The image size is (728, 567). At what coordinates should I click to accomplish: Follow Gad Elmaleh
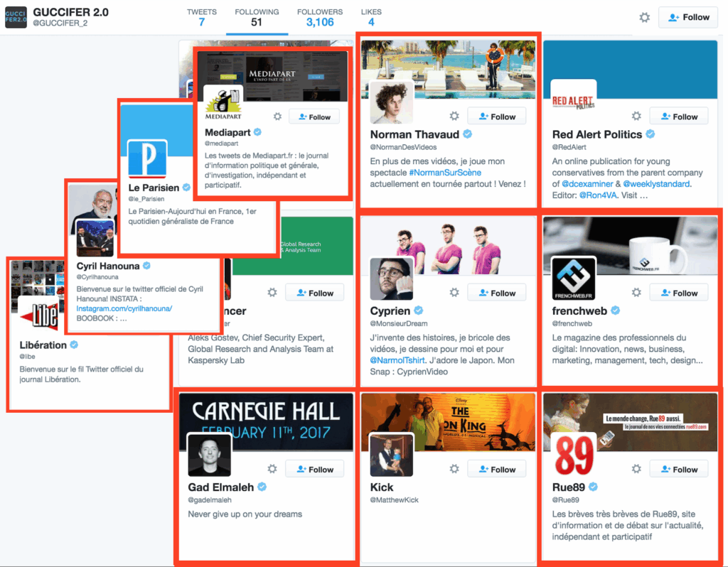(315, 469)
